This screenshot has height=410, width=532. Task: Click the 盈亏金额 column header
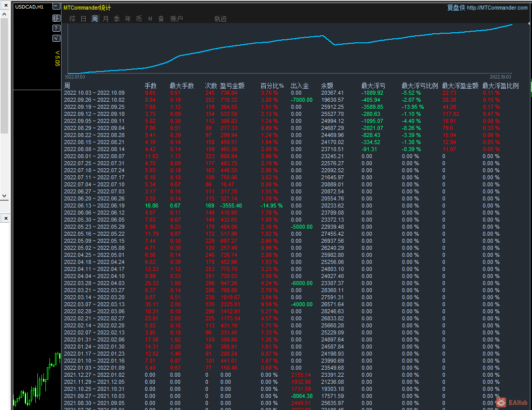232,86
